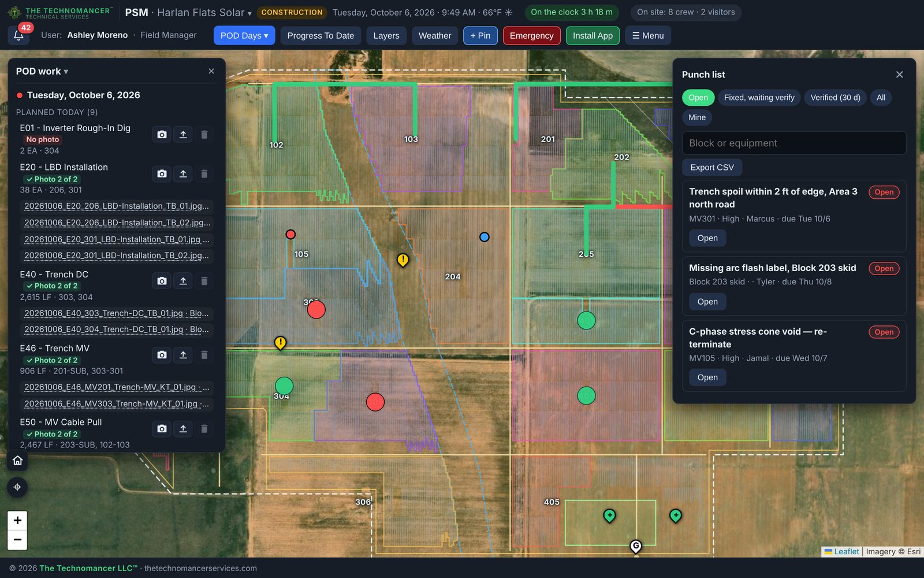Open camera for E46 Trench MV
The image size is (924, 578).
coord(162,355)
